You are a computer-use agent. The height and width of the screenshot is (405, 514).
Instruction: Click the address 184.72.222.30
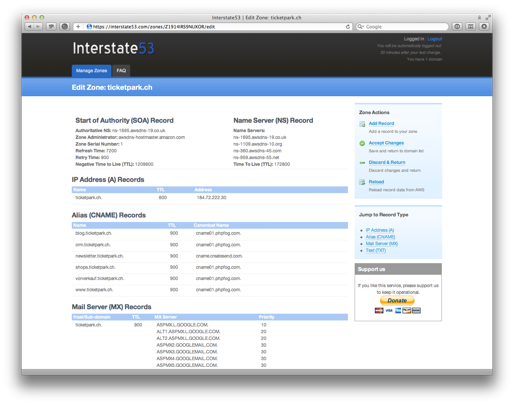(211, 198)
